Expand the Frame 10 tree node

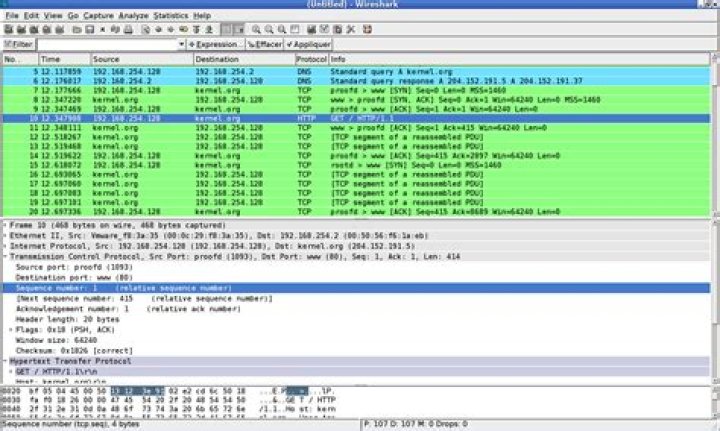point(5,225)
